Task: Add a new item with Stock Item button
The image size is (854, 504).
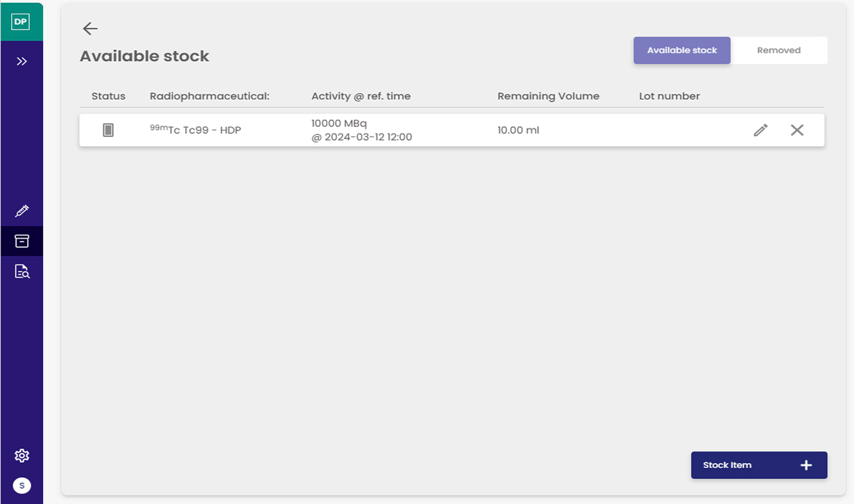Action: coord(758,465)
